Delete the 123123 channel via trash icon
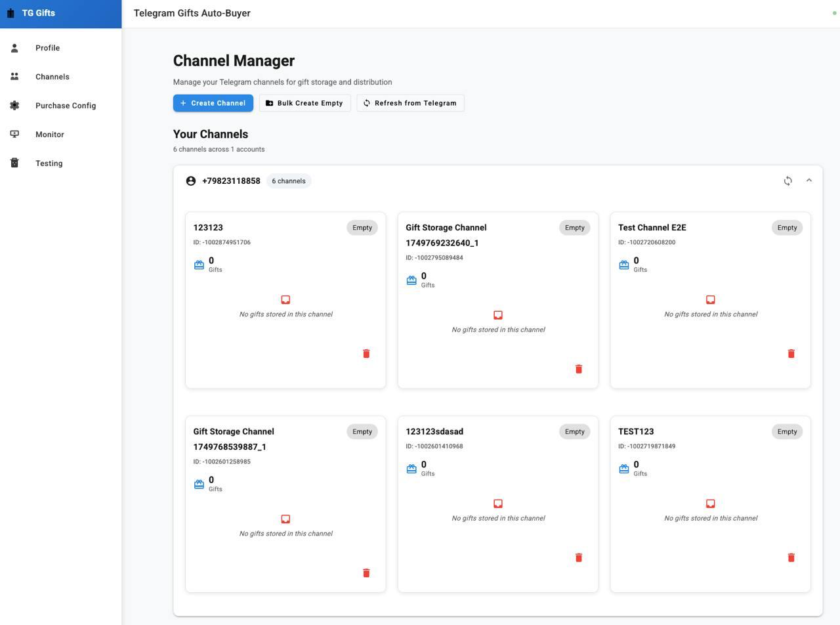Image resolution: width=840 pixels, height=625 pixels. point(366,353)
